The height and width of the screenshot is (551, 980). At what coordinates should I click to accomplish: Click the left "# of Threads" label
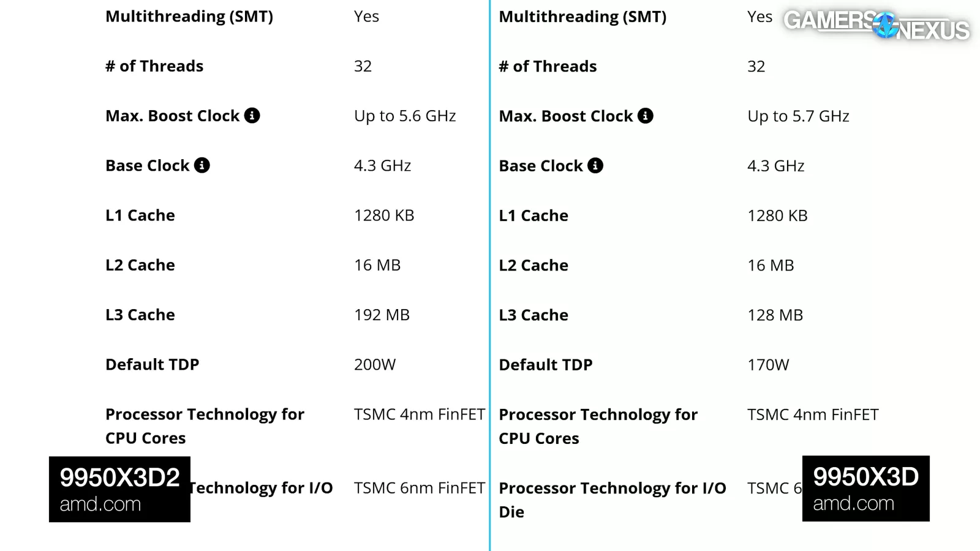click(154, 66)
